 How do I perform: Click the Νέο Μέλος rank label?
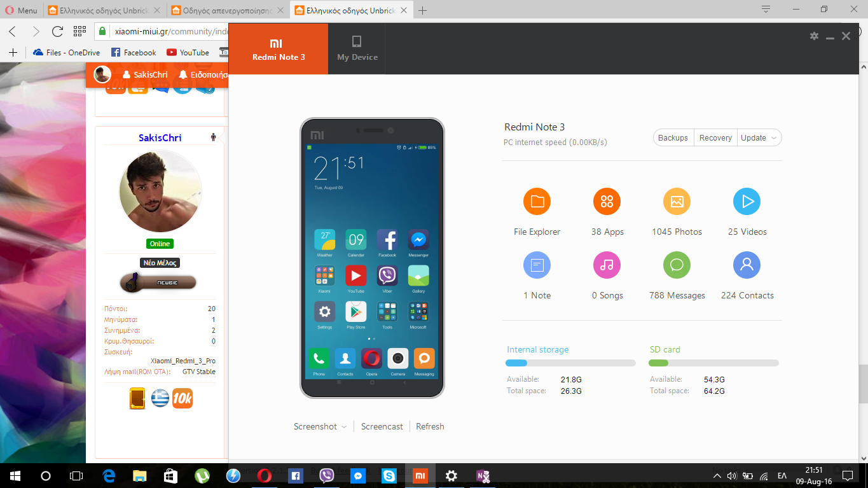point(160,262)
